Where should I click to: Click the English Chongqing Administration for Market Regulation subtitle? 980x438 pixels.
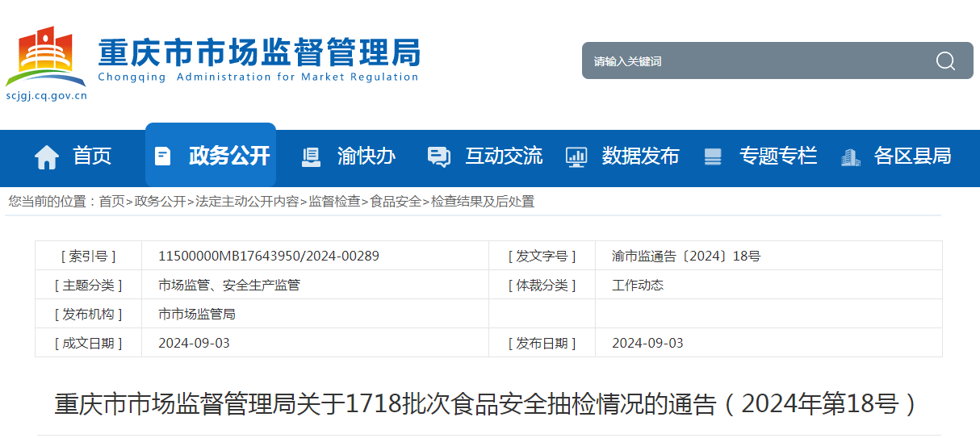click(x=258, y=77)
